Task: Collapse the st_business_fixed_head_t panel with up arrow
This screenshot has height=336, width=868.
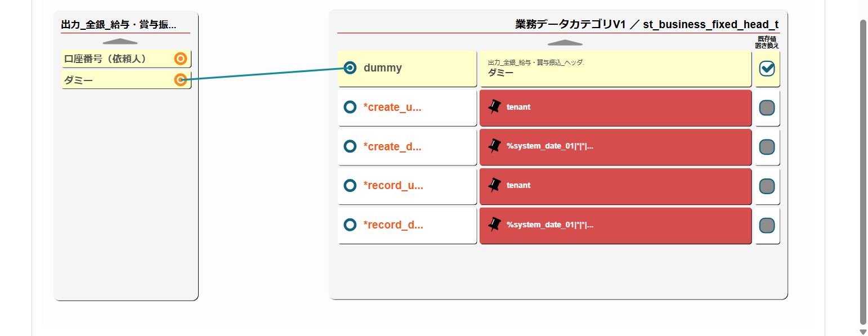Action: pyautogui.click(x=565, y=43)
